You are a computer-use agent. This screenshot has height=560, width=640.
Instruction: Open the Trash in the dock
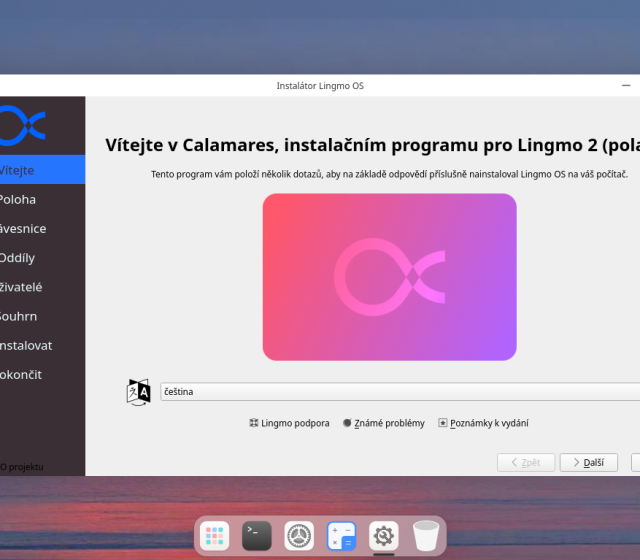426,536
